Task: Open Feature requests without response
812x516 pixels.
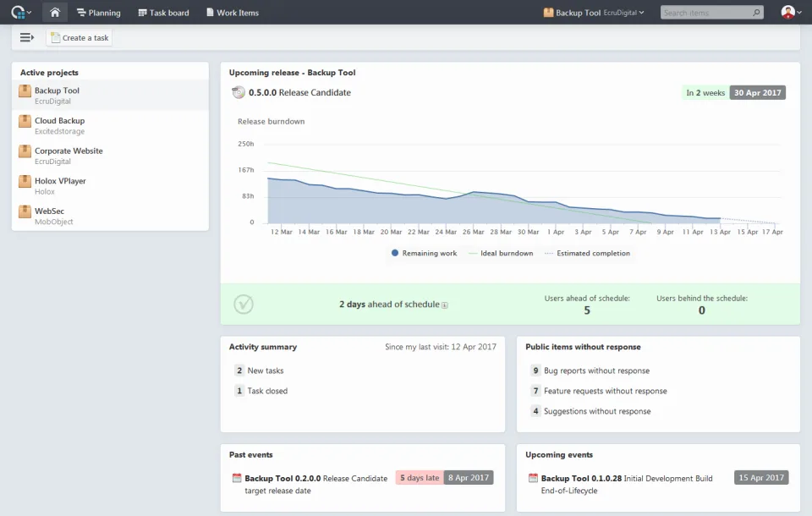Action: [606, 391]
